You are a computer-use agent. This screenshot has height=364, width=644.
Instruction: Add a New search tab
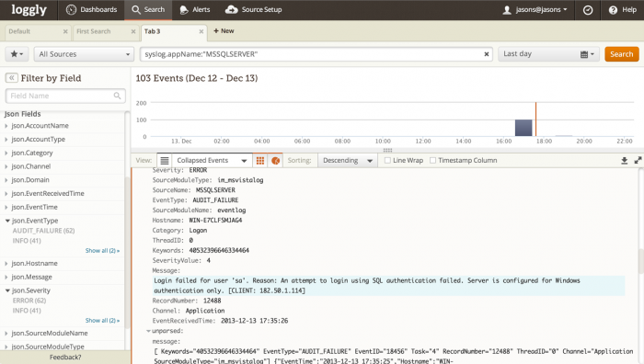[x=224, y=30]
